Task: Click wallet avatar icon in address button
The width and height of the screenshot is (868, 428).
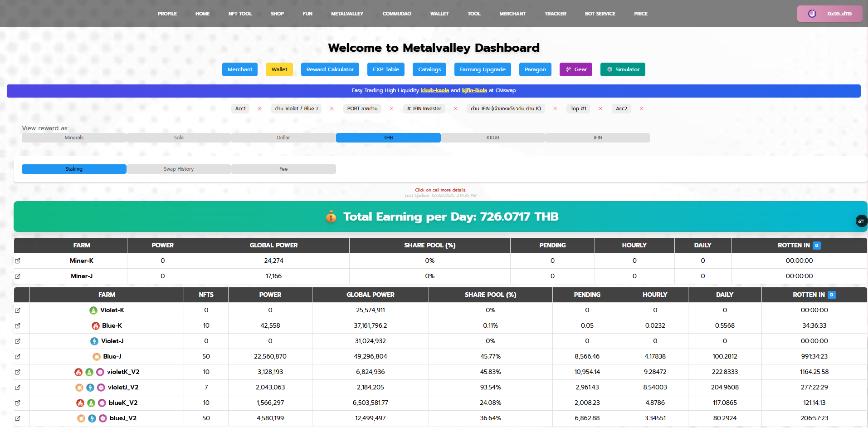Action: click(x=812, y=14)
